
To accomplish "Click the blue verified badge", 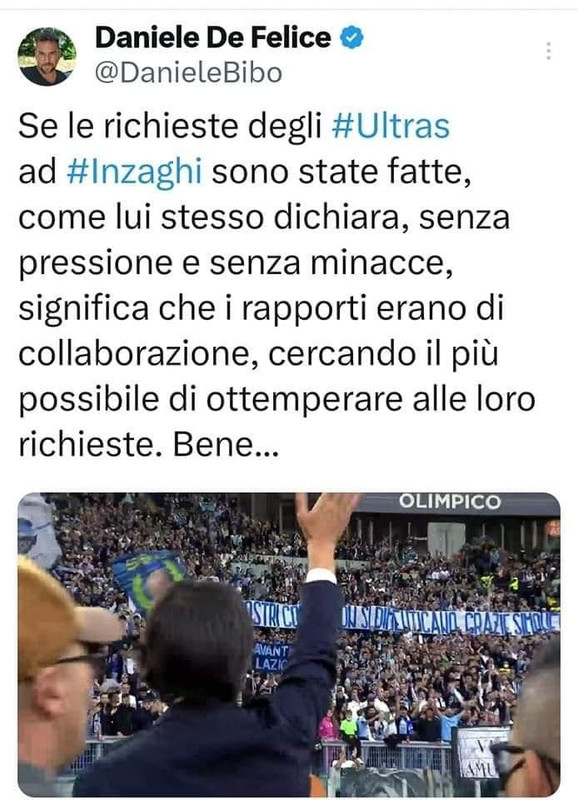I will [x=351, y=38].
